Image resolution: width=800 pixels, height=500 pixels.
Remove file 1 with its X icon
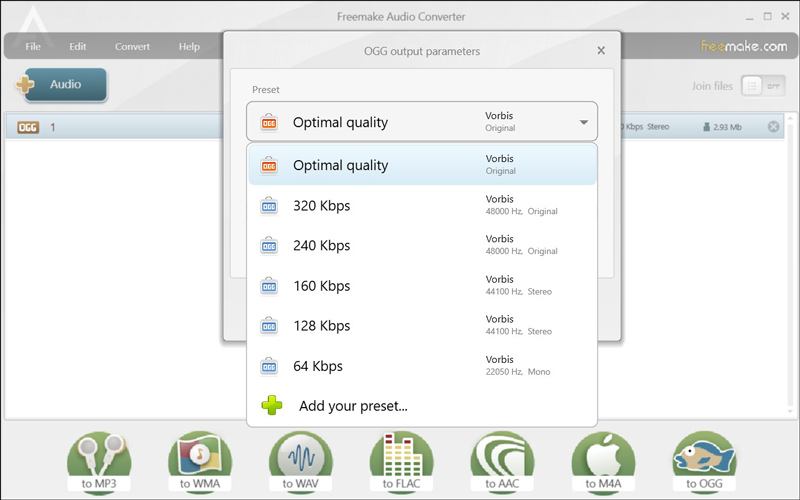point(773,127)
